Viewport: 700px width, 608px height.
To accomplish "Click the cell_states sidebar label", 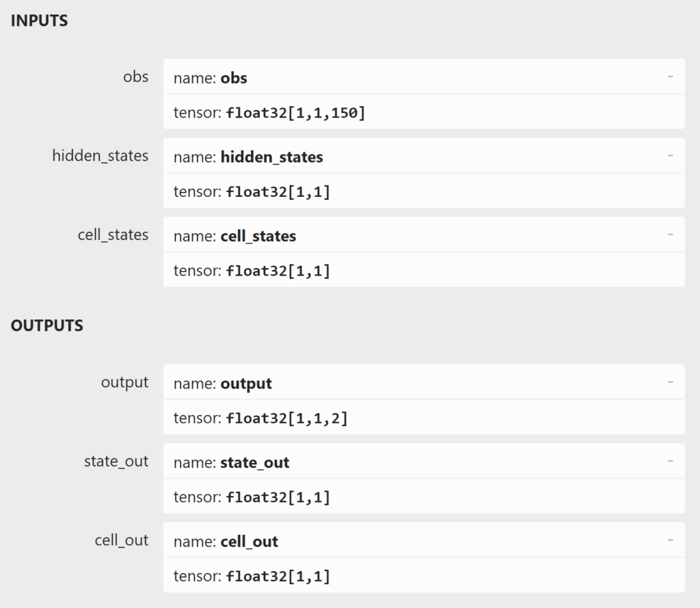I will 113,235.
